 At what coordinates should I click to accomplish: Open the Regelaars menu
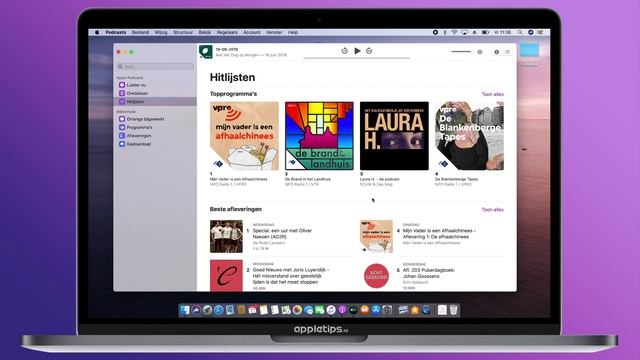(x=227, y=32)
